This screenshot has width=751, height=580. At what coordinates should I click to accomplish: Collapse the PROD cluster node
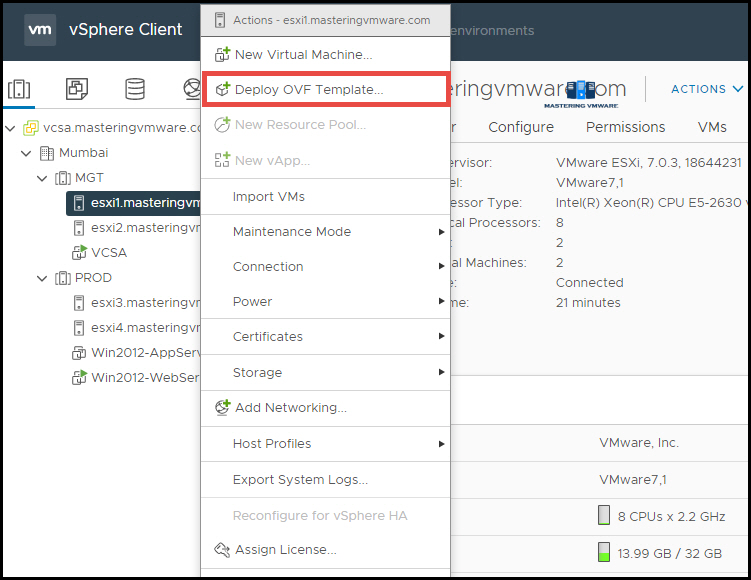pyautogui.click(x=42, y=278)
